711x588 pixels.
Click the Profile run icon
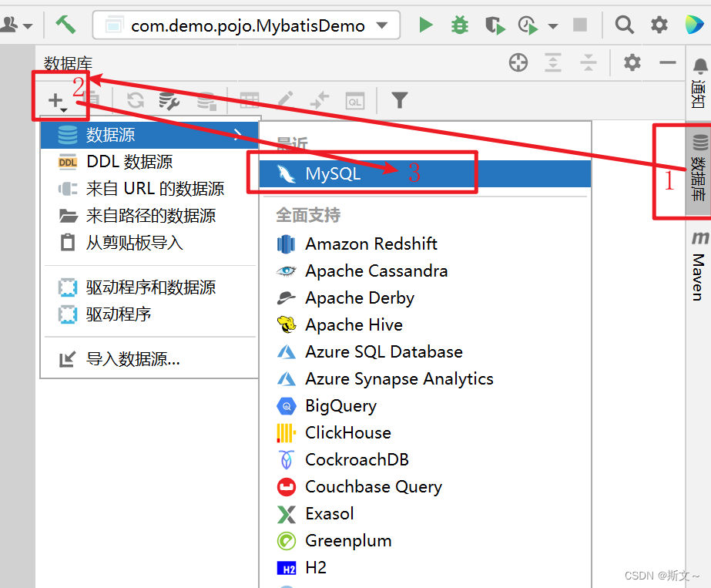coord(528,25)
